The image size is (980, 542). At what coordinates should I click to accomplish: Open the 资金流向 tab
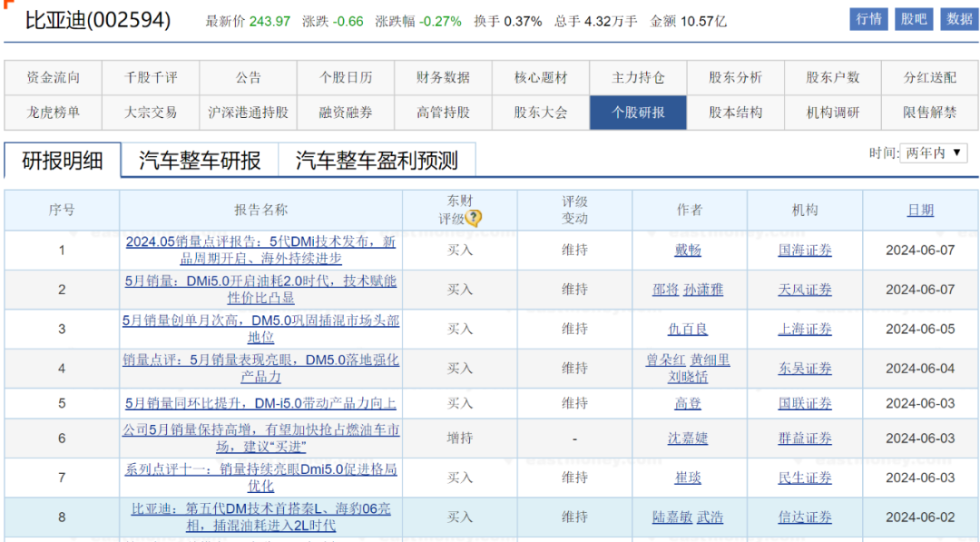point(54,77)
